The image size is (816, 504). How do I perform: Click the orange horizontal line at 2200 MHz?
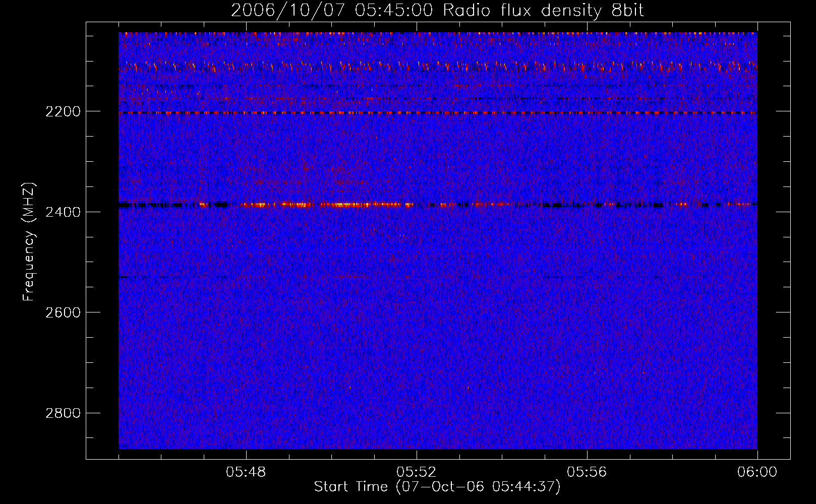point(438,113)
